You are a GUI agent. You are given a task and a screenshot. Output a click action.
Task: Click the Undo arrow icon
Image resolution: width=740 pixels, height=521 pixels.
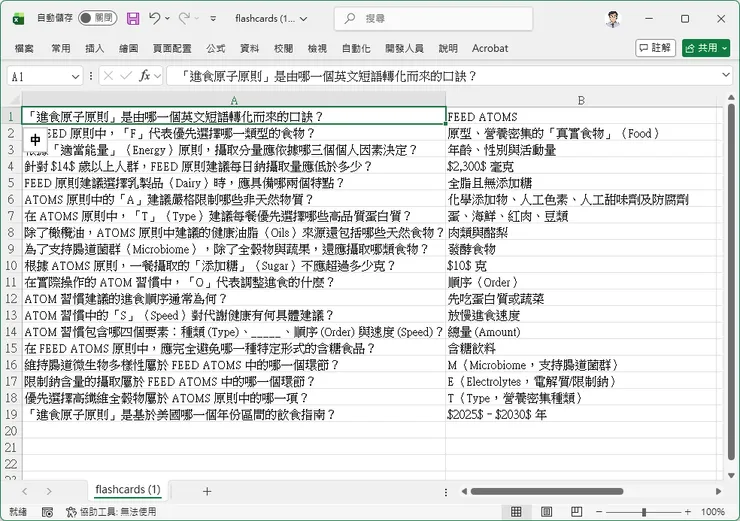pos(154,18)
